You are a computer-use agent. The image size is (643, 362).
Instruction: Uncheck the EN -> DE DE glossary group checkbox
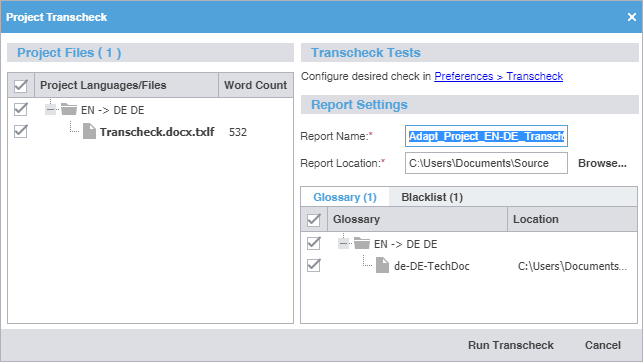[314, 243]
